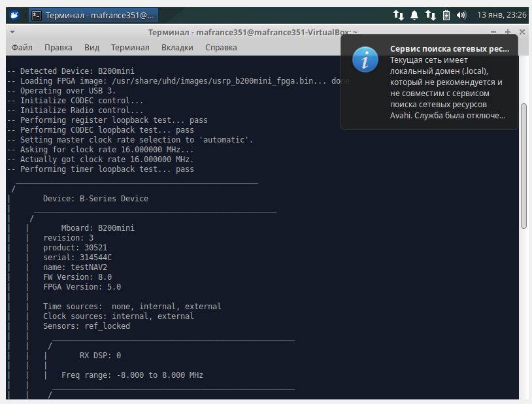Click the FPGA Version: 5.0 line
Screen dimensions: 532x404
coord(82,287)
